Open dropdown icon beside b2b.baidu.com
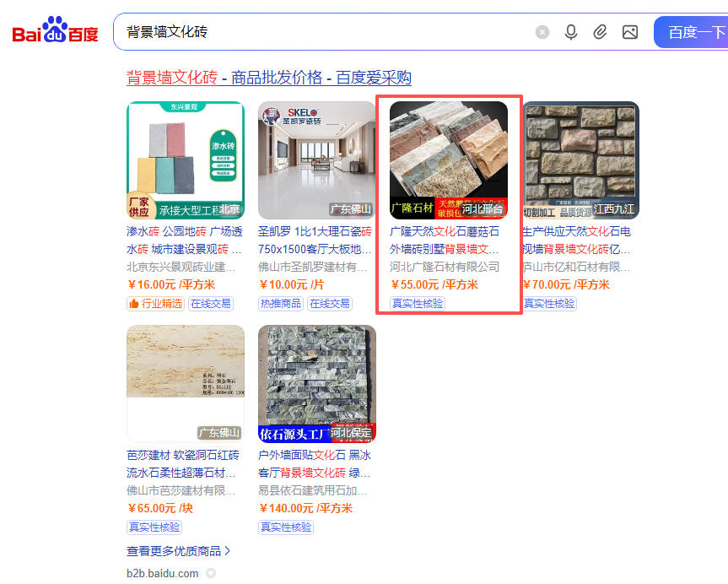This screenshot has height=584, width=728. 211,573
